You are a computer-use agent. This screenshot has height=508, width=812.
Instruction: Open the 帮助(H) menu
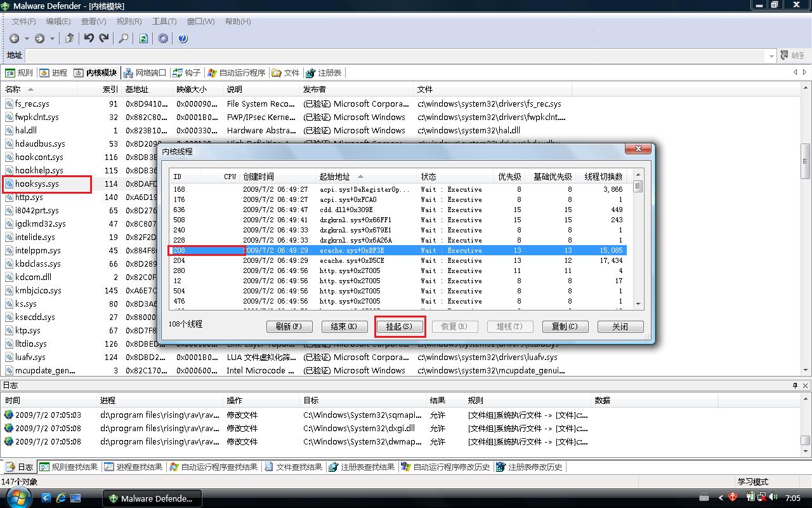pos(238,21)
